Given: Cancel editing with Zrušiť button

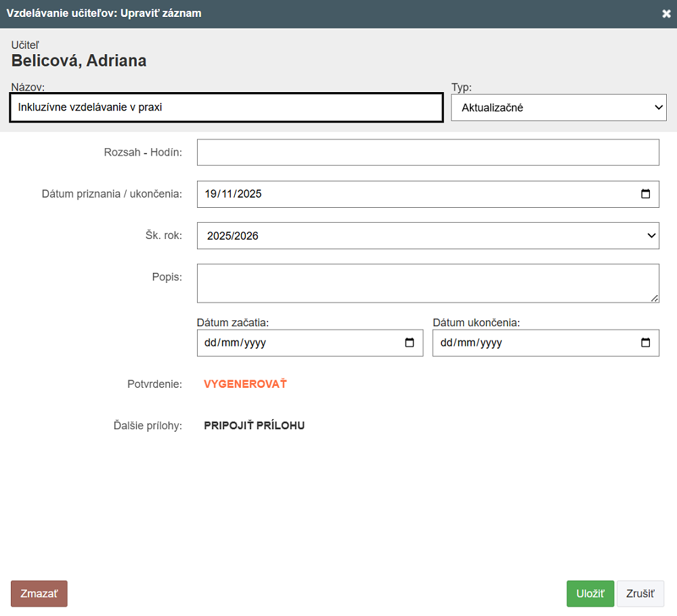Looking at the screenshot, I should [640, 594].
